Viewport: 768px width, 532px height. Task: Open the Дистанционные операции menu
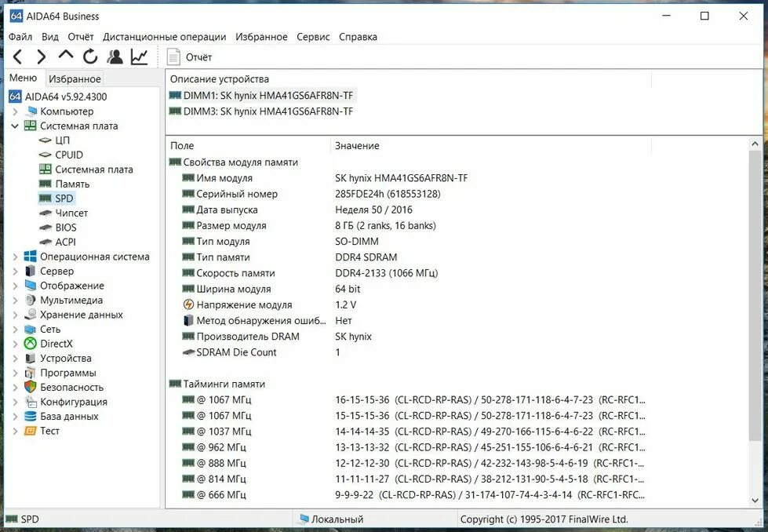[165, 37]
